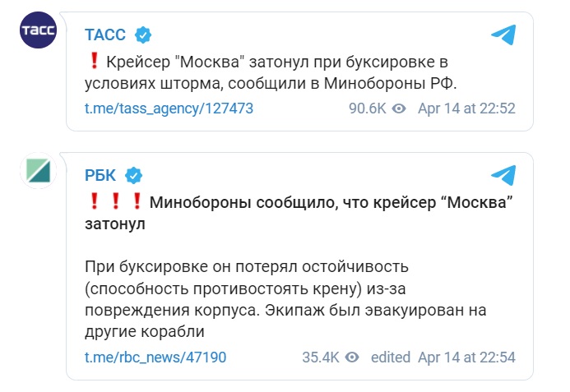Open TASS post via Telegram plane icon
Image resolution: width=570 pixels, height=392 pixels.
(503, 35)
